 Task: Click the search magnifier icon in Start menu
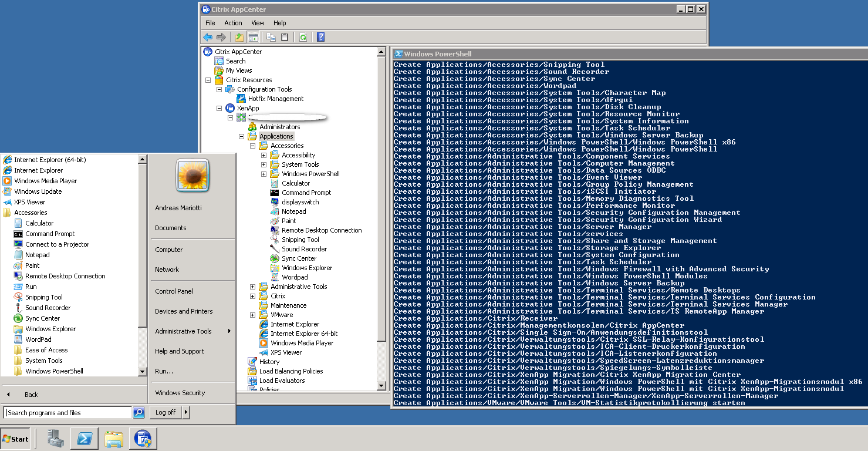tap(139, 412)
